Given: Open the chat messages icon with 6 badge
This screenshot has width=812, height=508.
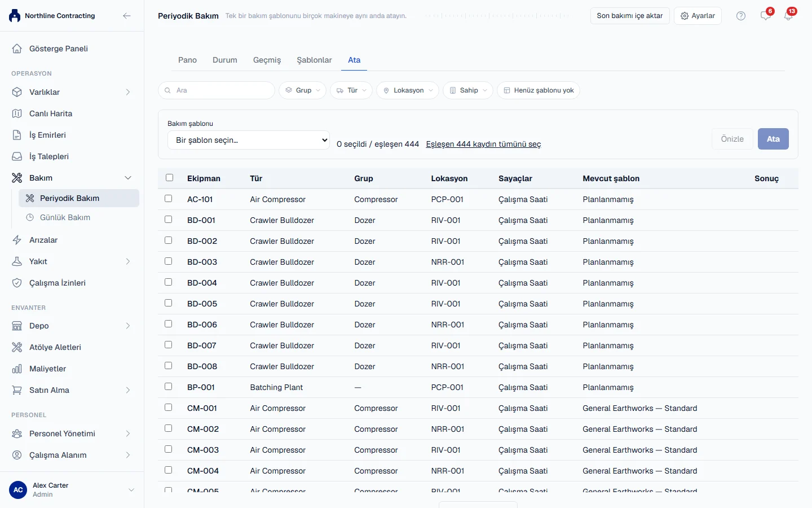Looking at the screenshot, I should click(x=766, y=16).
